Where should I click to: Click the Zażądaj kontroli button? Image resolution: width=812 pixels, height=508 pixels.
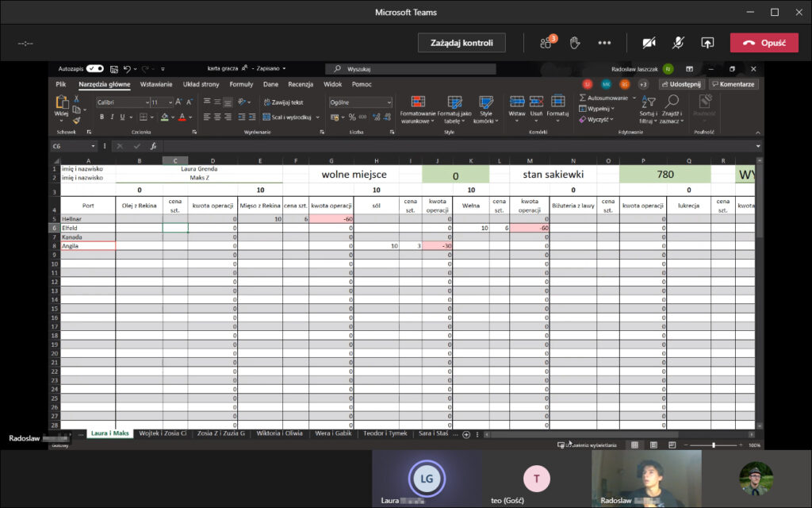tap(462, 43)
